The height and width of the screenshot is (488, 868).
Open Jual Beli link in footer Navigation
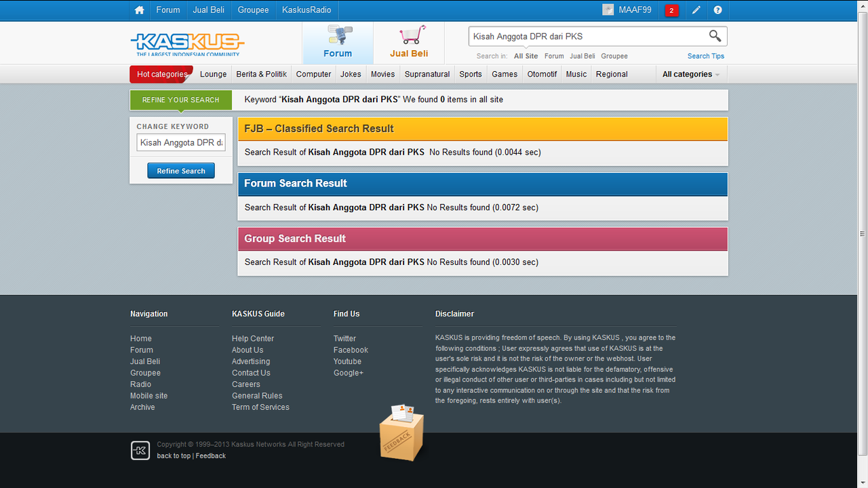[x=145, y=362]
